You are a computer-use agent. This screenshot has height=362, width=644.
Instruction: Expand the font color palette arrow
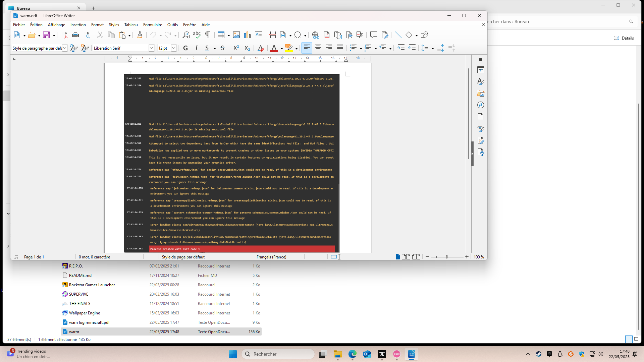click(x=282, y=49)
